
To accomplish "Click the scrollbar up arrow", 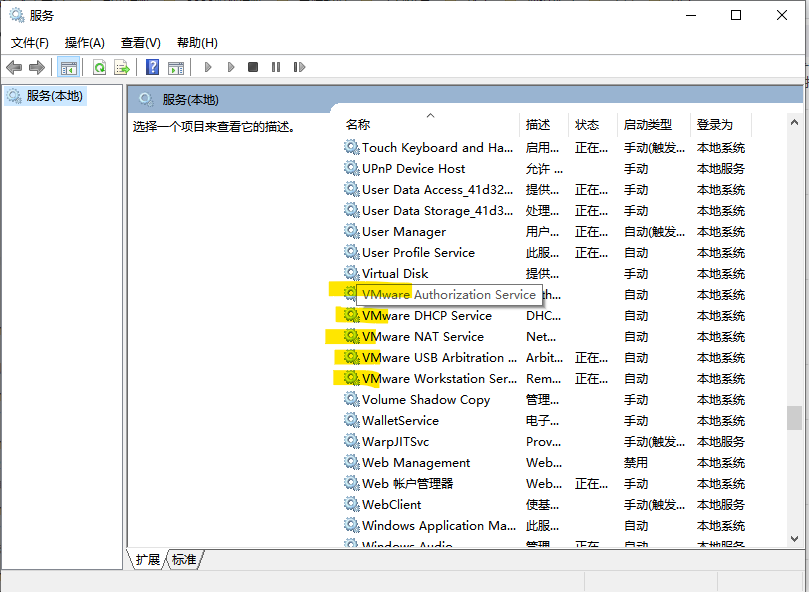I will pyautogui.click(x=794, y=123).
